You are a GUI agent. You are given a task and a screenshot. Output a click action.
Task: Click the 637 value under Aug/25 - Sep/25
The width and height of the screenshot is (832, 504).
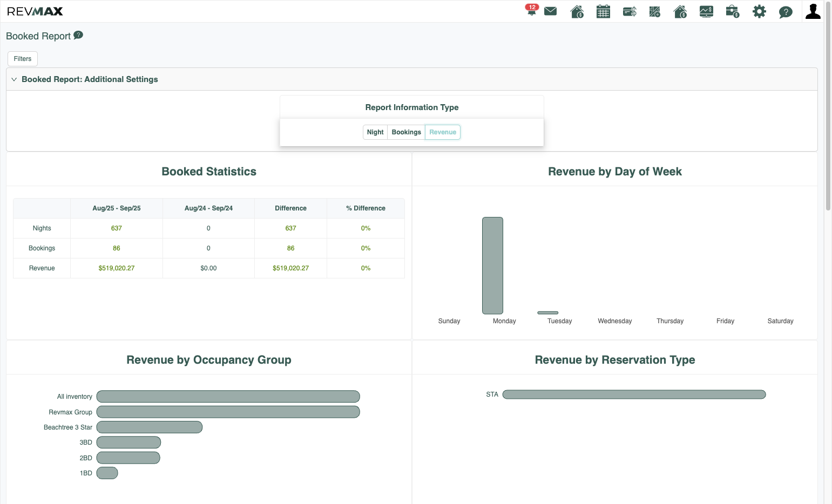pyautogui.click(x=117, y=228)
